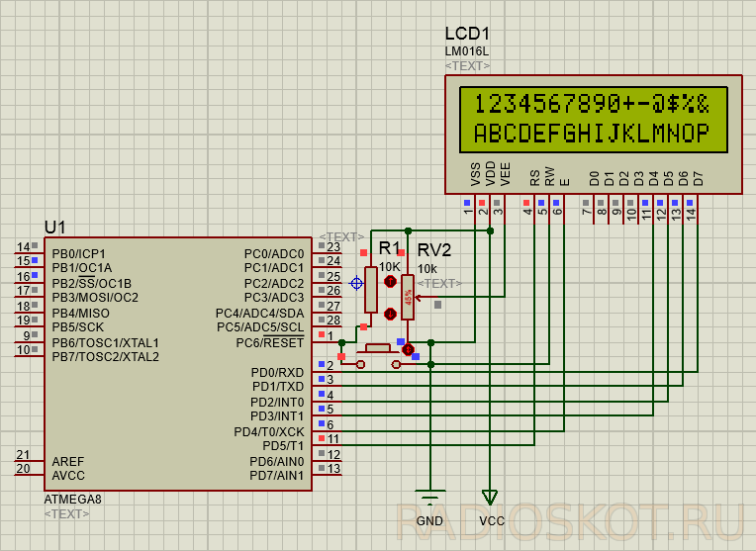Viewport: 756px width, 551px height.
Task: Click the PC4/ADC4/SDA pin label
Action: pyautogui.click(x=260, y=313)
